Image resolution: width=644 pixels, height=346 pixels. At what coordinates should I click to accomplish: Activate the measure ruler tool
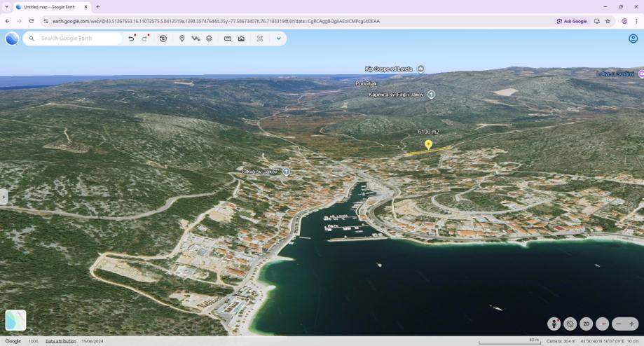(228, 38)
